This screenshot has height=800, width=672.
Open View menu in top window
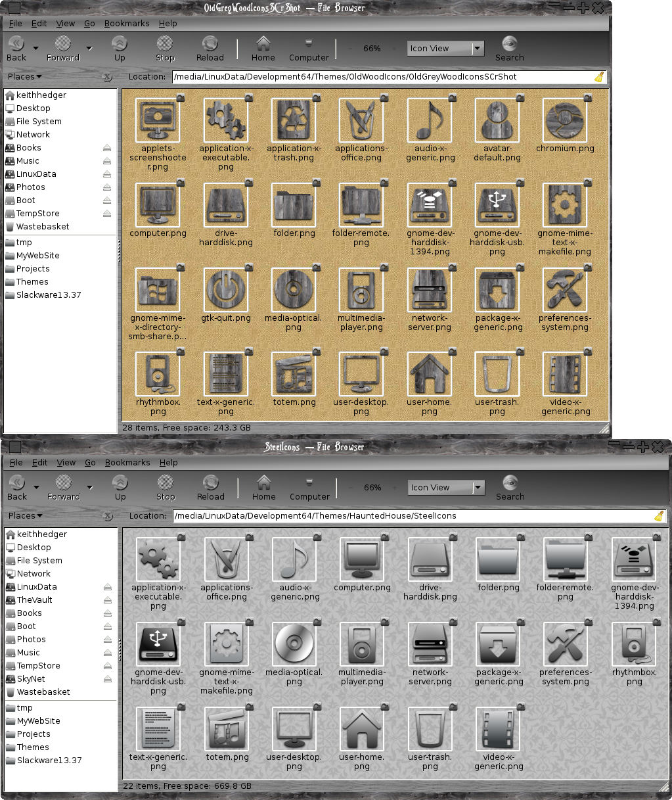click(66, 23)
